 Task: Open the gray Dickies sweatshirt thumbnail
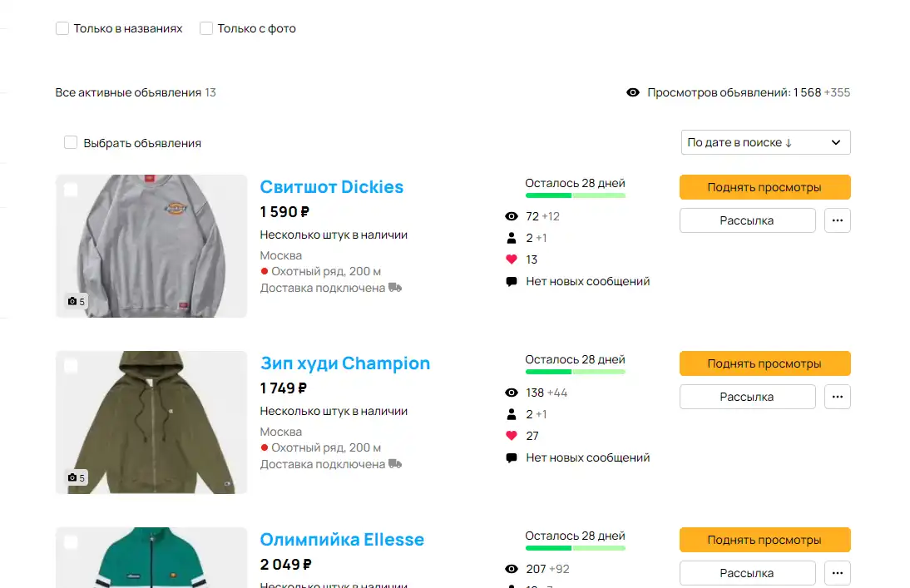coord(151,246)
